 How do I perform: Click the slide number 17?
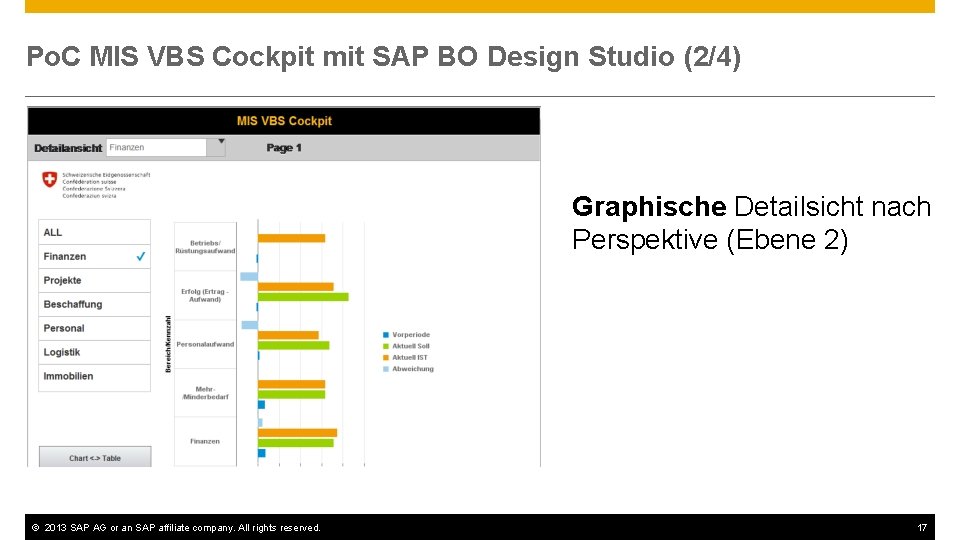(x=922, y=527)
